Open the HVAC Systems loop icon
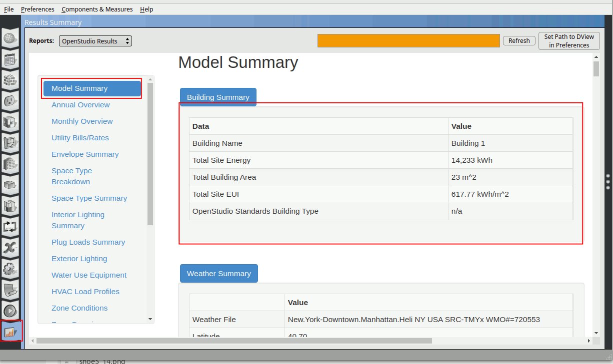 click(10, 226)
